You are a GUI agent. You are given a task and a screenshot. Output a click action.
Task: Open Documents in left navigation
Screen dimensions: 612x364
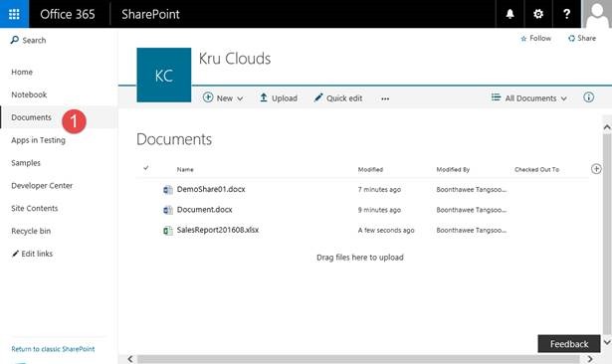(x=31, y=117)
